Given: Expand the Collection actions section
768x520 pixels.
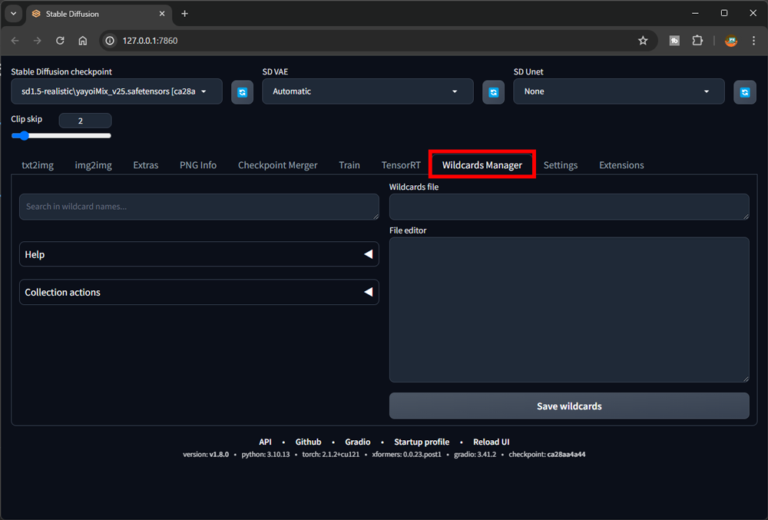Looking at the screenshot, I should (199, 293).
